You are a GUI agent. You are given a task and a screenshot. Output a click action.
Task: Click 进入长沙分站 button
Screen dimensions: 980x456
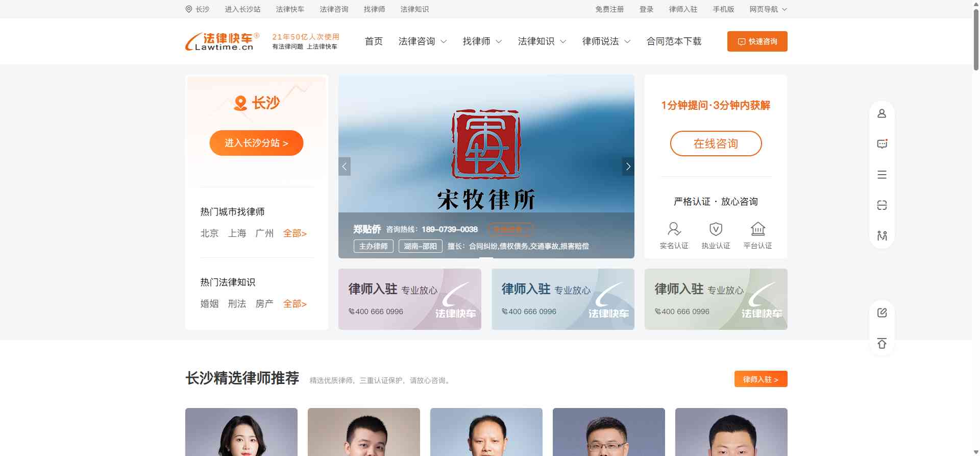coord(256,143)
